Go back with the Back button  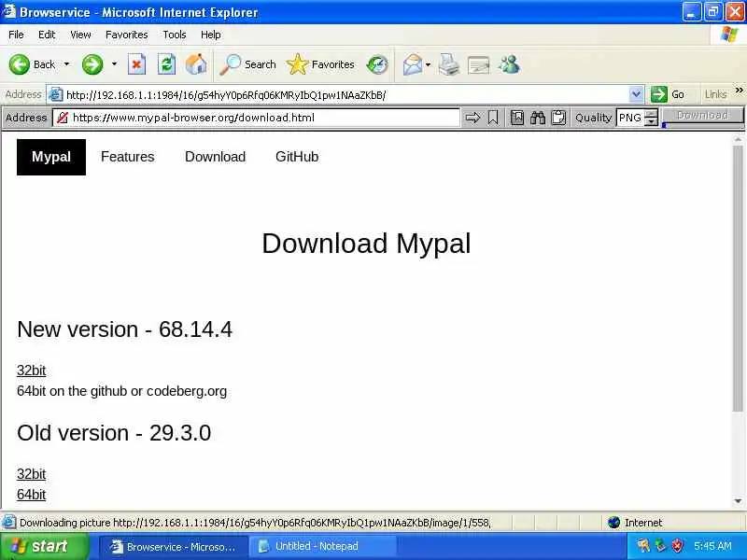coord(33,64)
